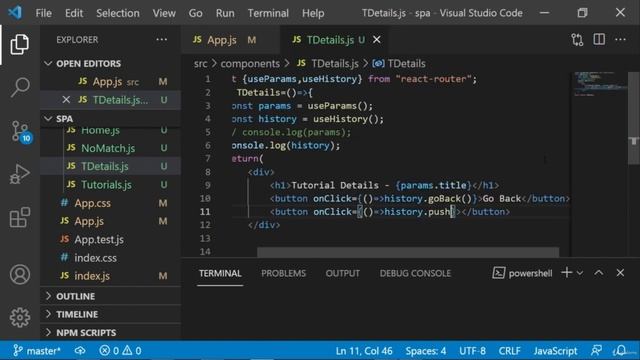The height and width of the screenshot is (360, 640).
Task: Click the feedback icon in status bar
Action: (596, 351)
